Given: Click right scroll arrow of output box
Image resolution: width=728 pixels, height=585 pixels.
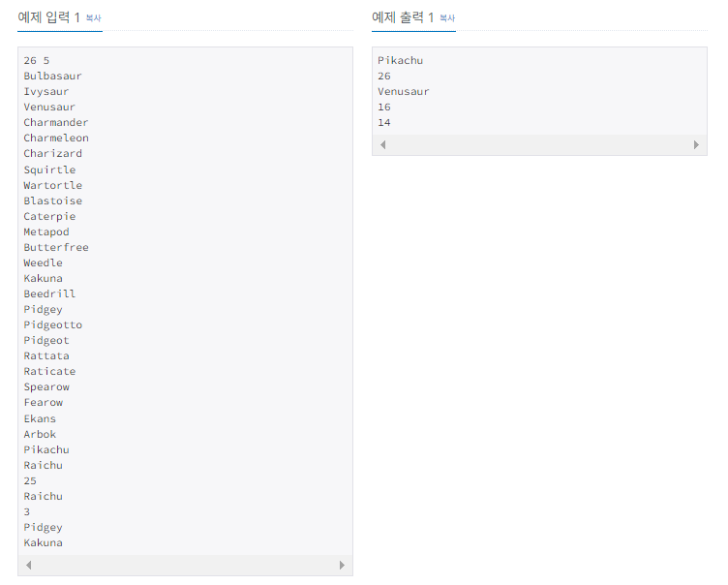Looking at the screenshot, I should tap(696, 145).
